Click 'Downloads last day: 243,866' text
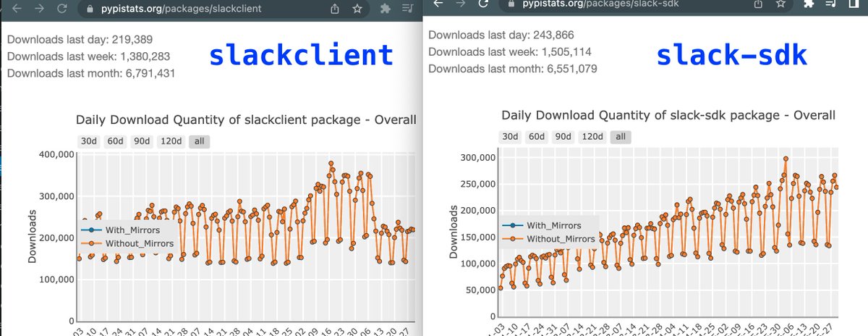This screenshot has width=868, height=336. coord(501,35)
